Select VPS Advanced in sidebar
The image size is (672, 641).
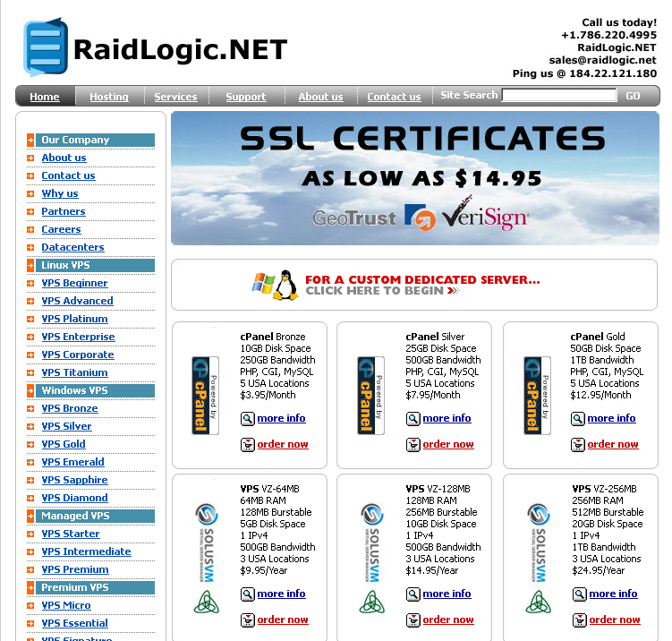tap(77, 301)
